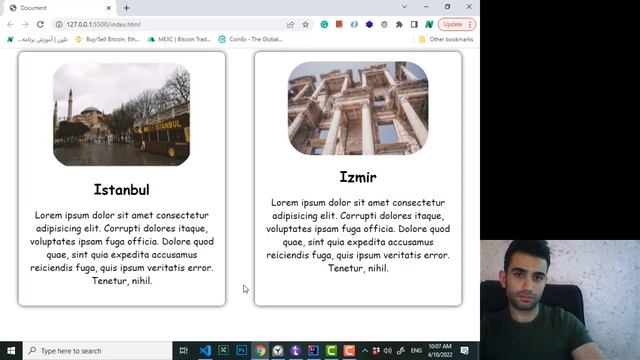Open the dark blue hexagon extension icon
Image resolution: width=640 pixels, height=360 pixels.
coord(369,24)
